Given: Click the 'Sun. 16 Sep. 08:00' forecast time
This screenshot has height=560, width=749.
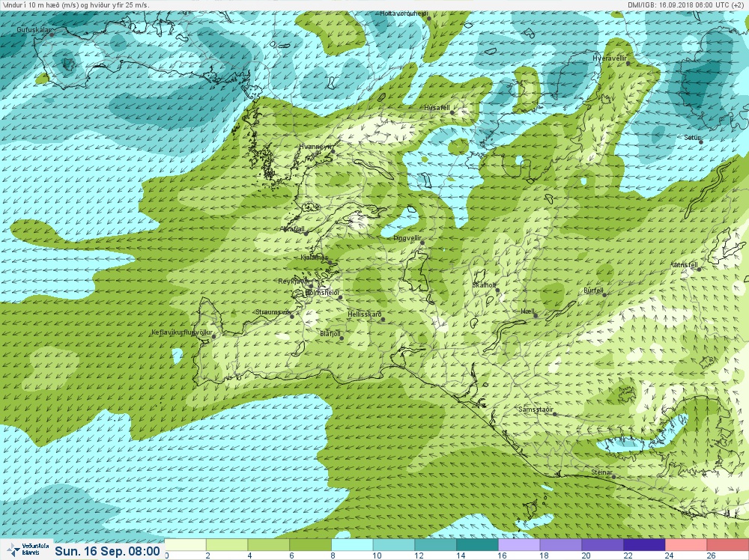Looking at the screenshot, I should point(107,551).
